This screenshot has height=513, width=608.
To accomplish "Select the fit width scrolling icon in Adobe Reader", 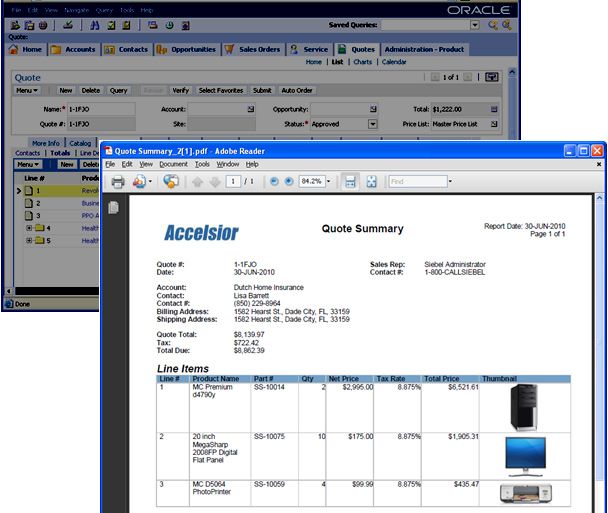I will pyautogui.click(x=350, y=181).
